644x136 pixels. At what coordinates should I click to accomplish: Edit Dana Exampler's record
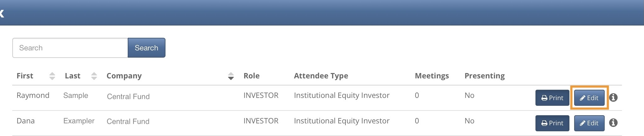(x=589, y=123)
